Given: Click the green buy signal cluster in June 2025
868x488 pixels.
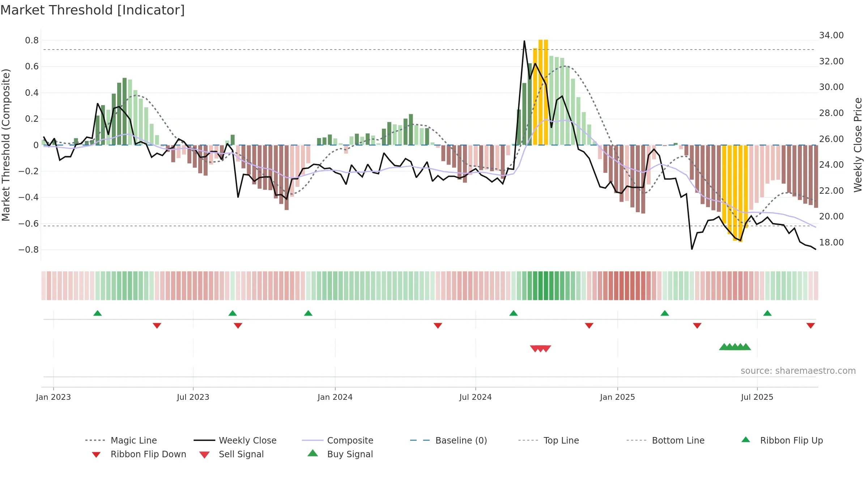Looking at the screenshot, I should 735,347.
